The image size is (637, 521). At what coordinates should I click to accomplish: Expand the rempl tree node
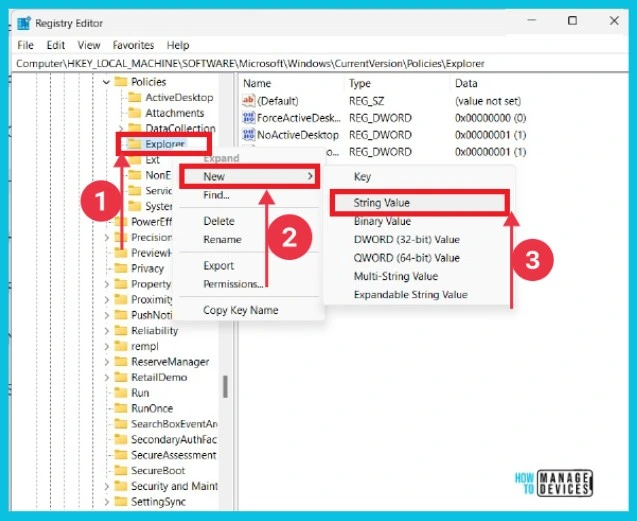point(106,346)
